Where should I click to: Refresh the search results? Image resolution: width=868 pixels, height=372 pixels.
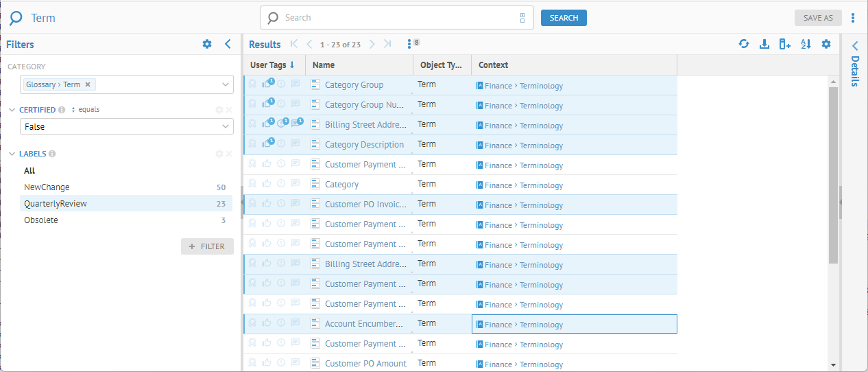(743, 45)
